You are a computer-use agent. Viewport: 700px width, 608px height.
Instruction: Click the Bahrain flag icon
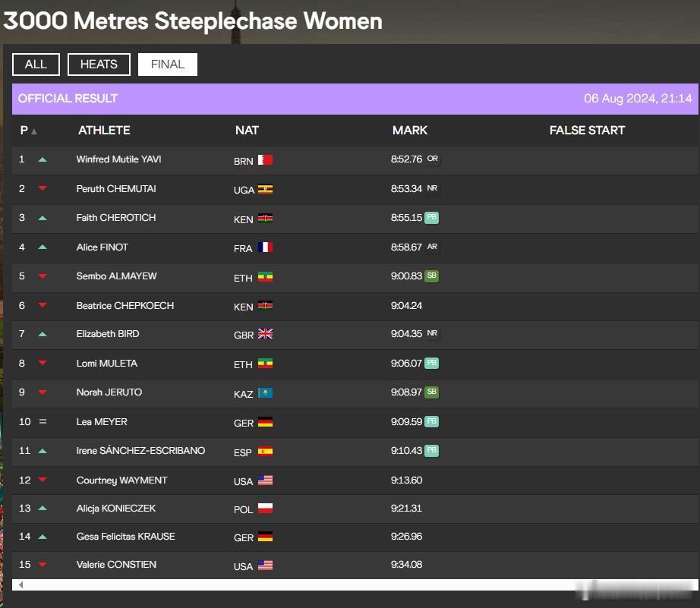265,160
